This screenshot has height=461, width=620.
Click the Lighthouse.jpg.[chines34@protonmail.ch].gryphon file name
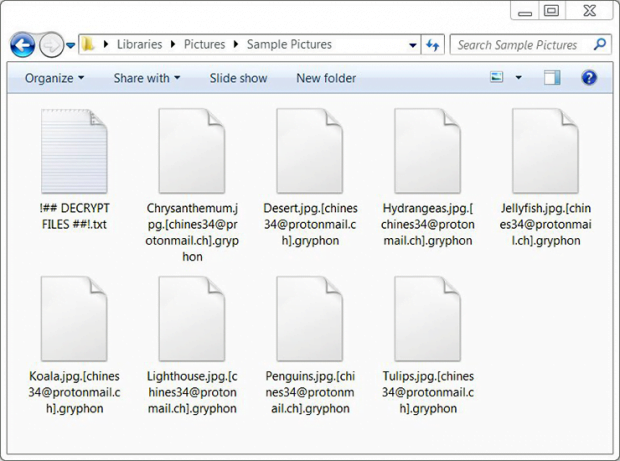coord(192,392)
